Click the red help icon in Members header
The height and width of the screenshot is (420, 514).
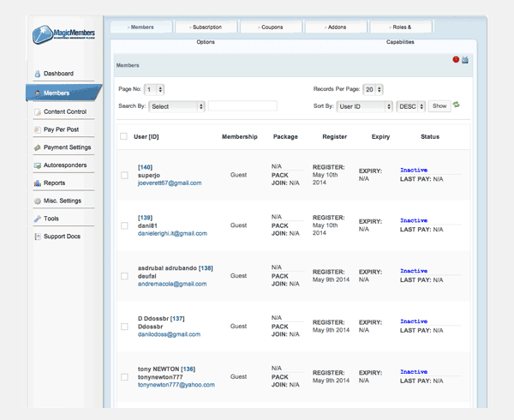[x=456, y=60]
